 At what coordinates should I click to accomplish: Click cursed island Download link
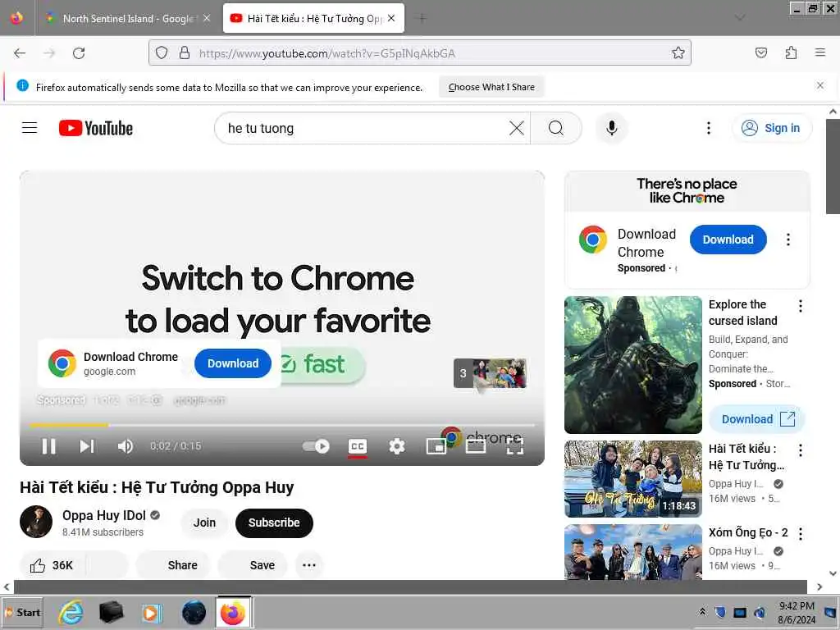[757, 419]
